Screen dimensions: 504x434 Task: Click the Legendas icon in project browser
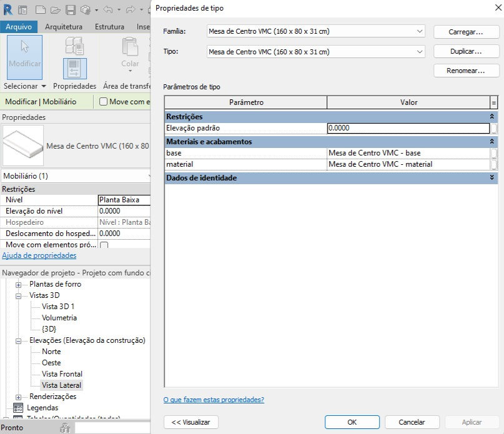tap(18, 408)
